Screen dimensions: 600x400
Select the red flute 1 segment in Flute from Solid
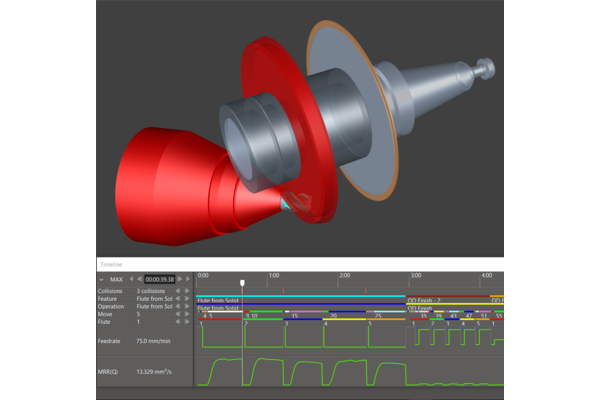[220, 319]
